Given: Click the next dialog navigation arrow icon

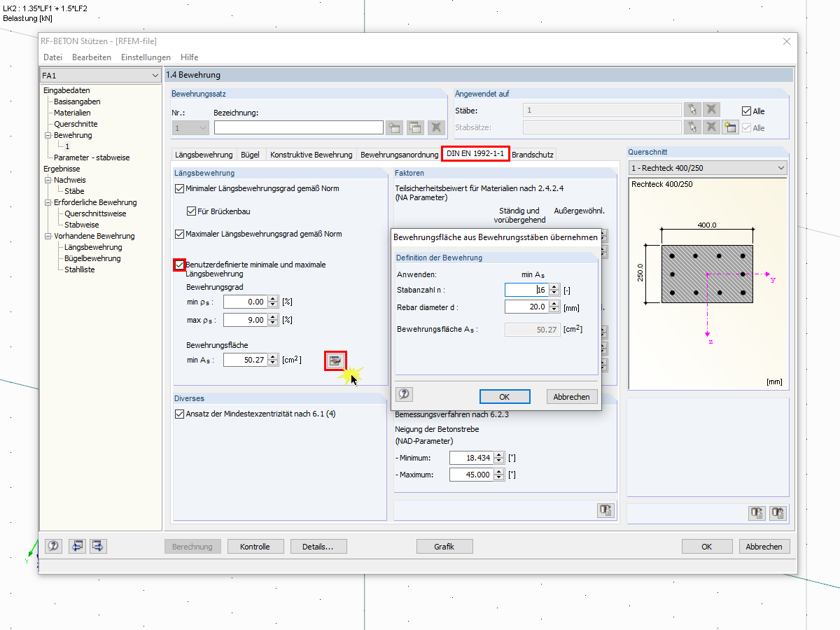Looking at the screenshot, I should (97, 546).
